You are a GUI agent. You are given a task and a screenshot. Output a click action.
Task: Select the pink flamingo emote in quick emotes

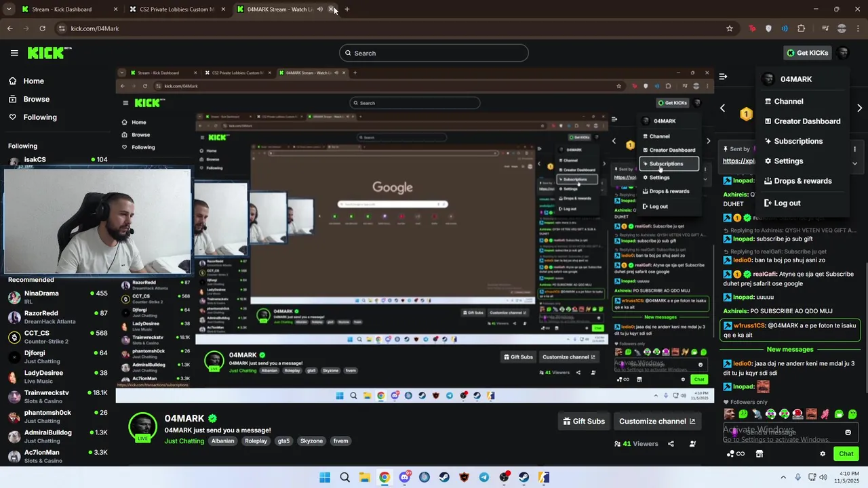pos(825,414)
